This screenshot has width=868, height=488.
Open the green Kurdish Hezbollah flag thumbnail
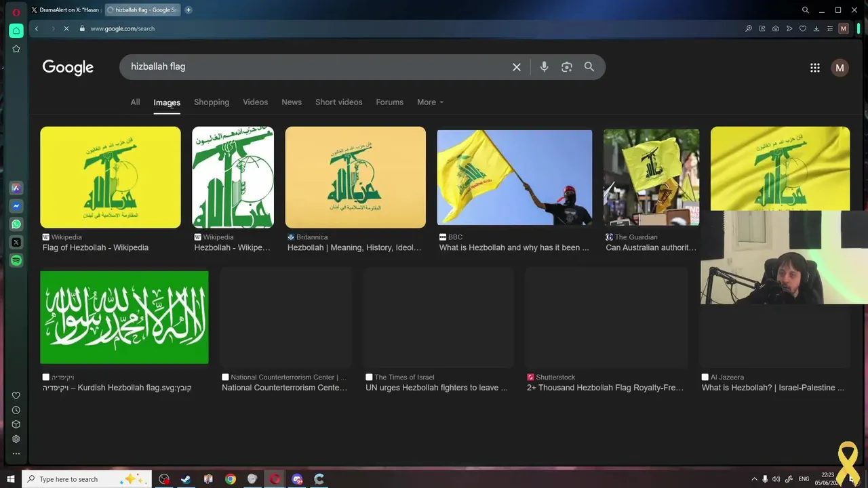tap(124, 317)
